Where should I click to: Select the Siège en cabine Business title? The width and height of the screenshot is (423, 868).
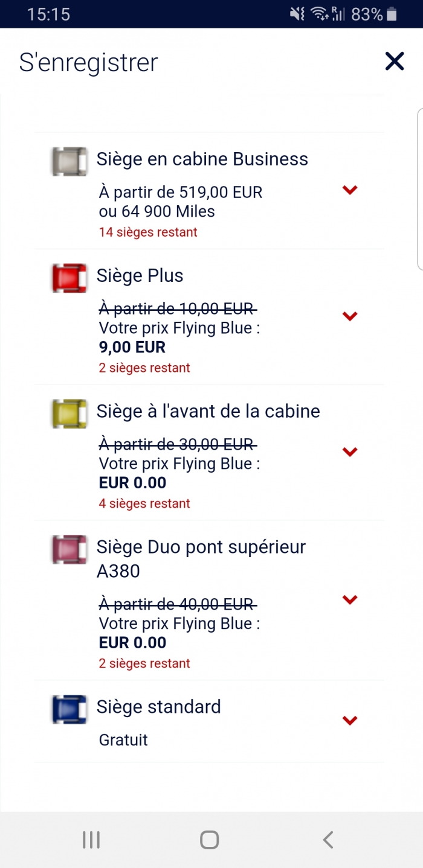pos(202,159)
